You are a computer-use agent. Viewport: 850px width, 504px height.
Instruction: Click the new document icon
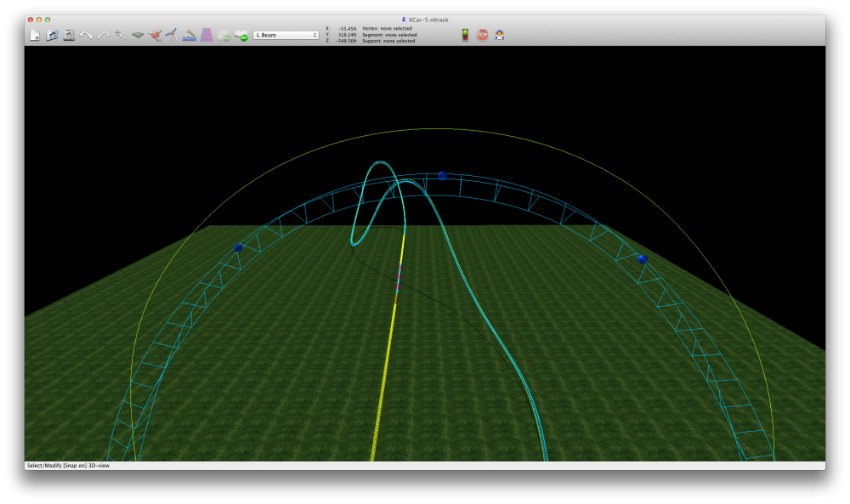click(35, 35)
